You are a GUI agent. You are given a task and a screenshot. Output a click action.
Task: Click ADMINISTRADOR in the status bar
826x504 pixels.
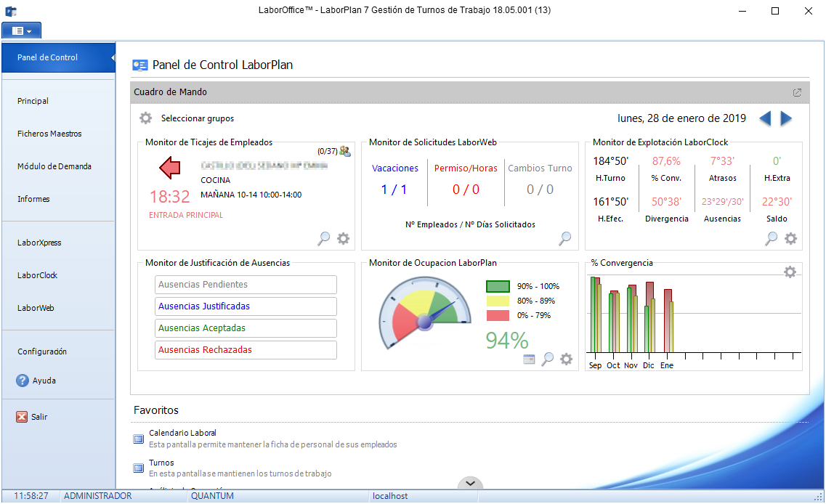98,496
